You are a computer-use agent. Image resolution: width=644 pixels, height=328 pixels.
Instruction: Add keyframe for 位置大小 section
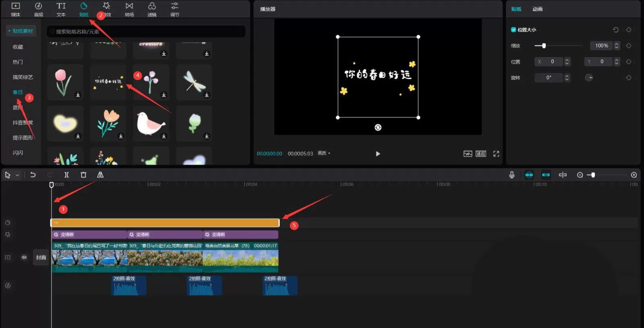tap(629, 30)
